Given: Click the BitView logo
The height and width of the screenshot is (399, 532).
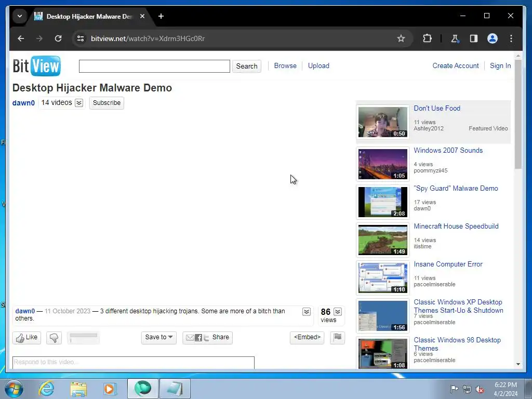Looking at the screenshot, I should (37, 66).
